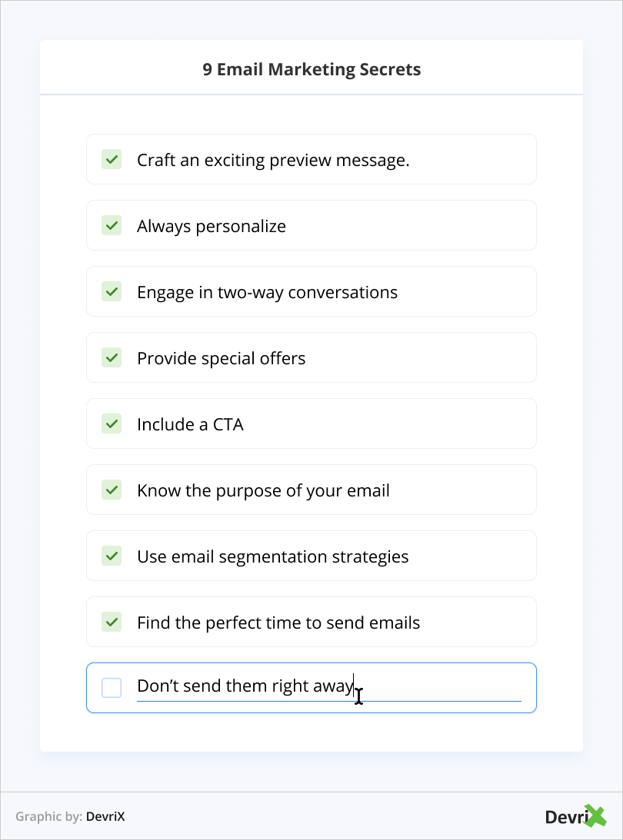The width and height of the screenshot is (623, 840).
Task: Uncheck 'Engage in two-way conversations' checkbox
Action: (112, 291)
